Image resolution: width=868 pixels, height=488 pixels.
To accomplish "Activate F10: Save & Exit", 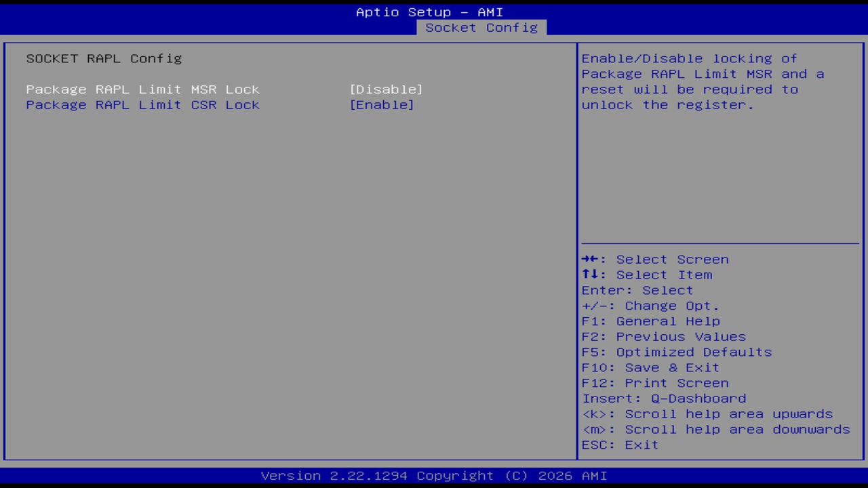I will [650, 367].
